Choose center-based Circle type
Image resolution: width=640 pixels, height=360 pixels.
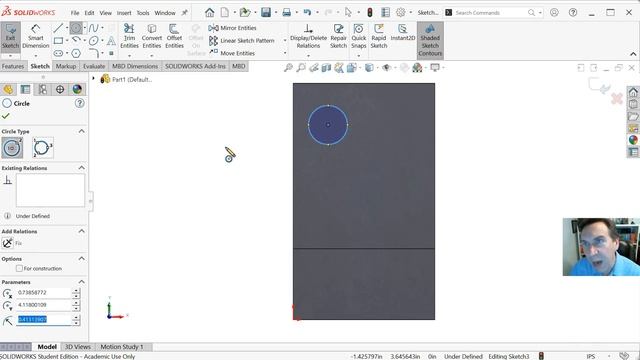(x=12, y=148)
